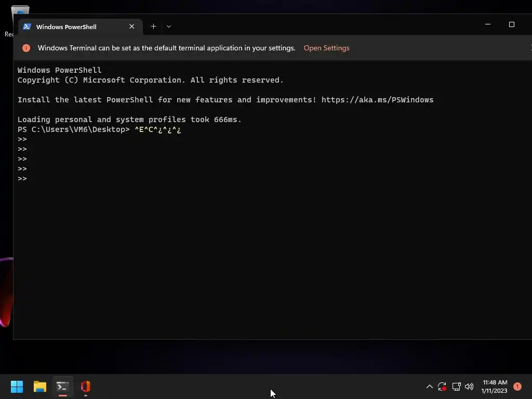
Task: Minimize the Windows Terminal window
Action: (487, 24)
